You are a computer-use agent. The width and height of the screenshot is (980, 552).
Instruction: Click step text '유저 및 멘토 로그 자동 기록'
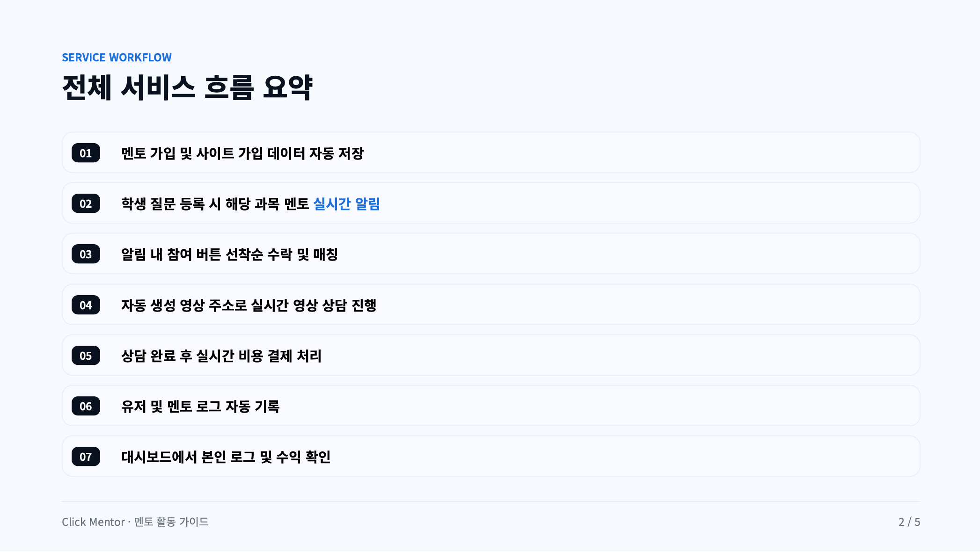pos(200,407)
